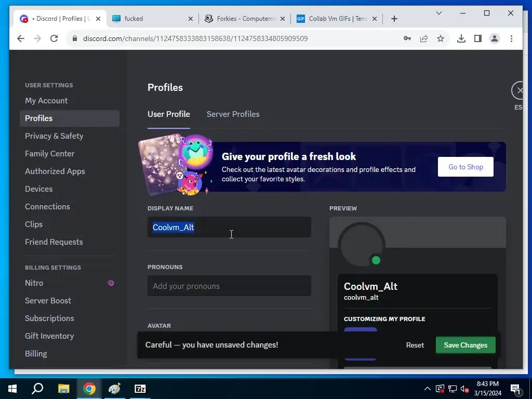Image resolution: width=532 pixels, height=399 pixels.
Task: Open Privacy & Safety settings
Action: click(x=70, y=136)
